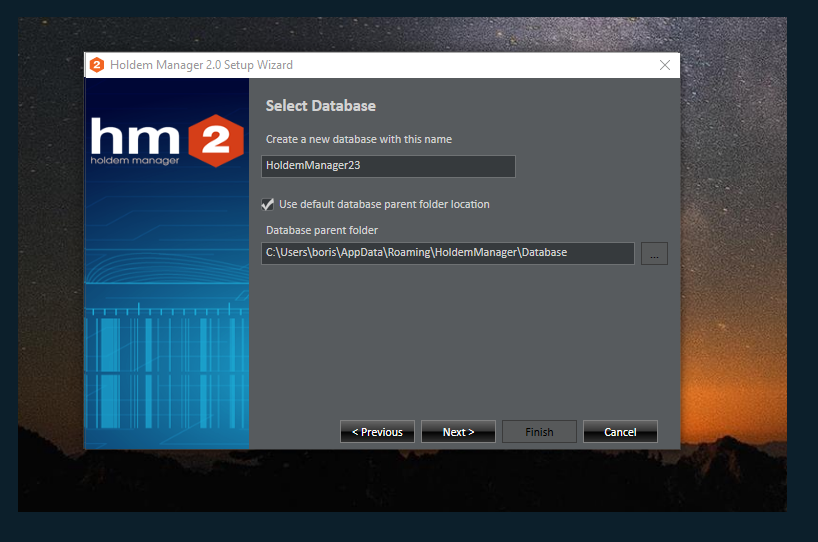
Task: Click the 'Database parent folder' label
Action: 322,230
